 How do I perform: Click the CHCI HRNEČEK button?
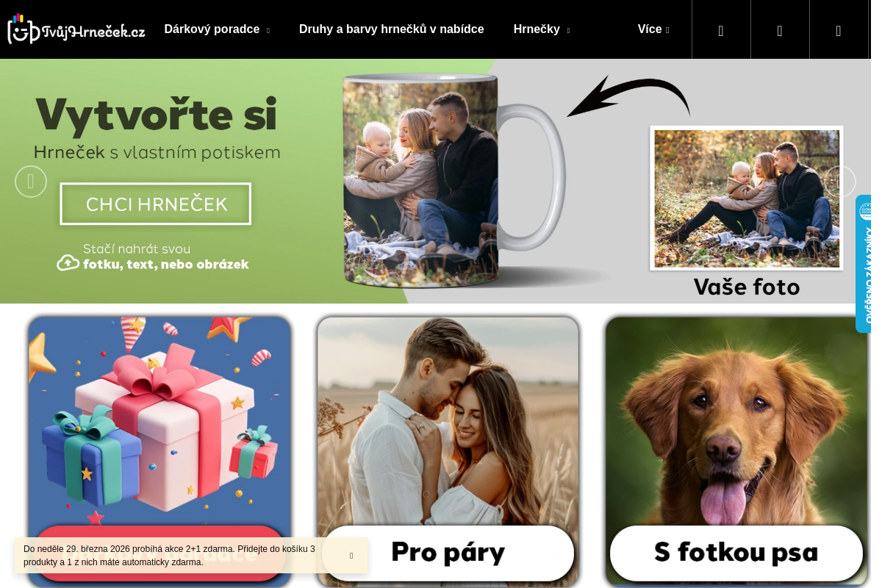click(x=156, y=204)
